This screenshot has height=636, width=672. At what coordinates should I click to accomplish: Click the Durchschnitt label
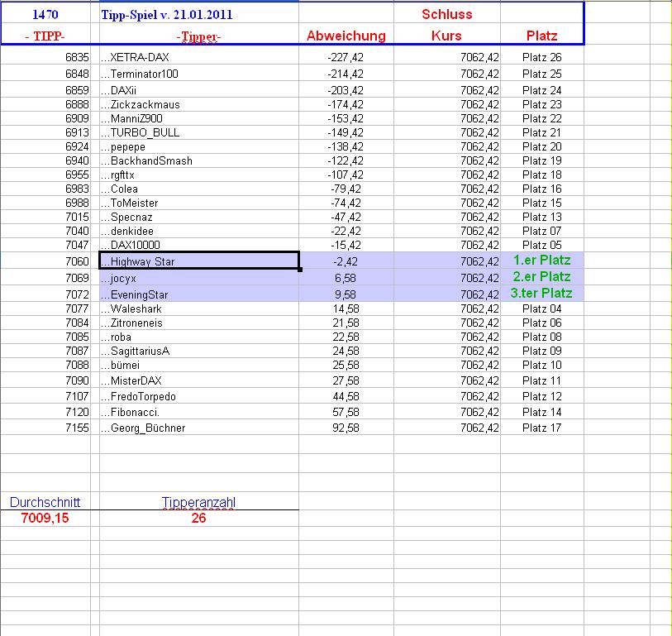[x=45, y=502]
